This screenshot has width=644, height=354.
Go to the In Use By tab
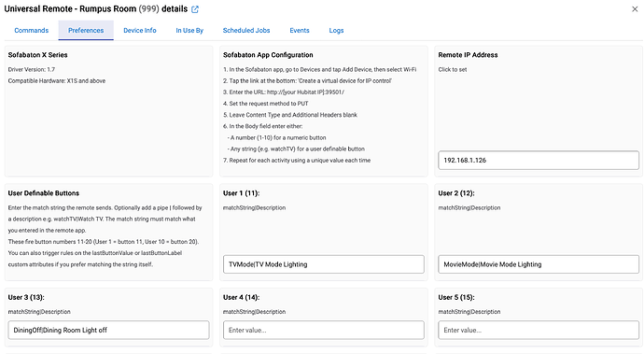[189, 31]
